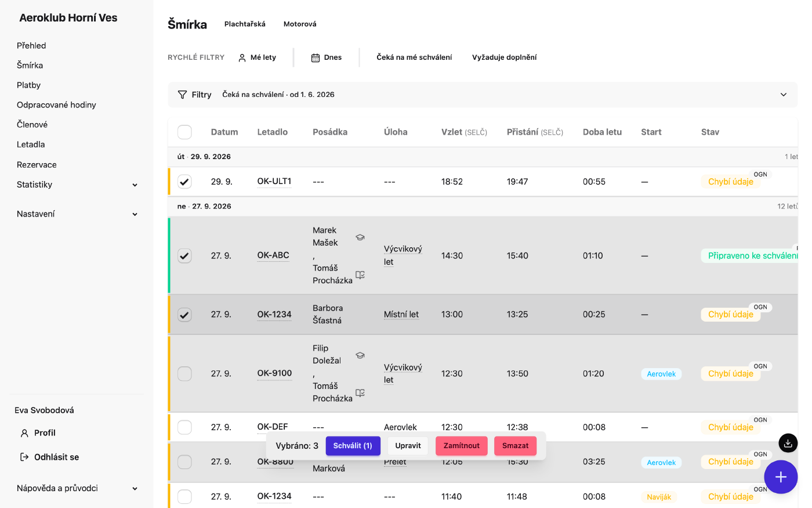Screen dimensions: 812x508
Task: Go to Členové in the sidebar
Action: pos(32,124)
